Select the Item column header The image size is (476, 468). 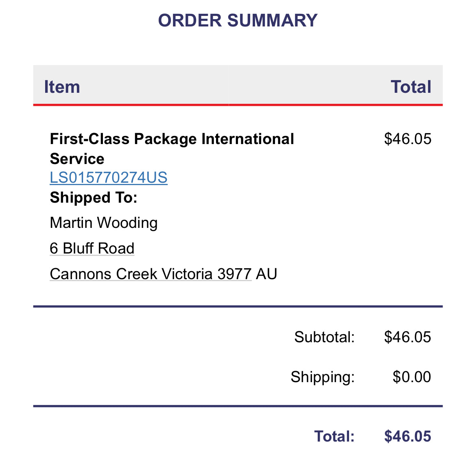pos(62,87)
